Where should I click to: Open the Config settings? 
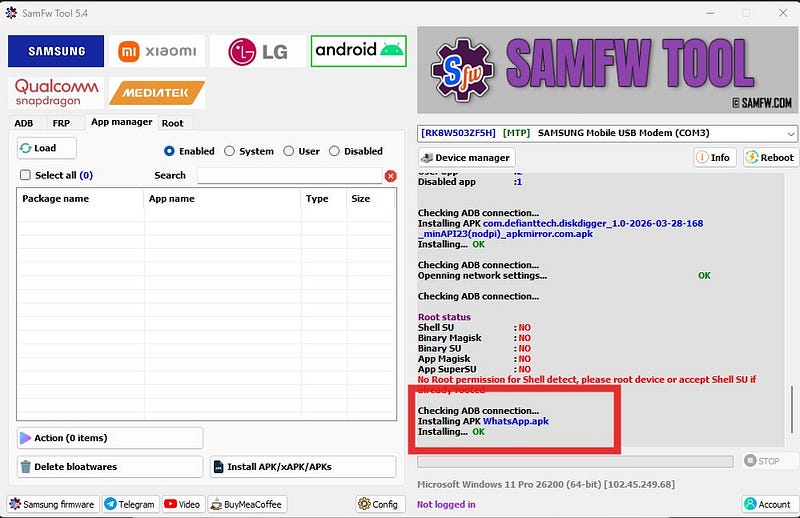click(380, 504)
